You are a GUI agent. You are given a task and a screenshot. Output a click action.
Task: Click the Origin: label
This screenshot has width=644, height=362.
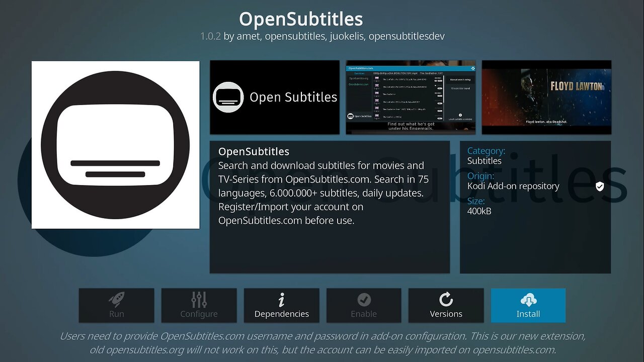pyautogui.click(x=480, y=176)
